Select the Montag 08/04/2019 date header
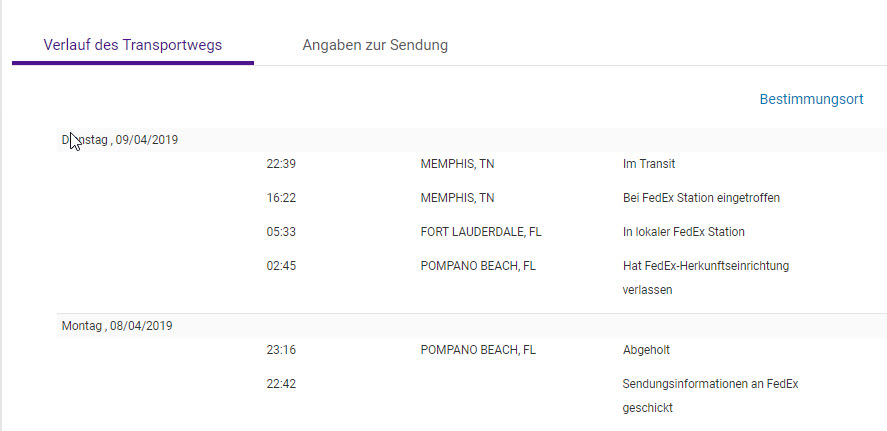887x431 pixels. pos(118,326)
